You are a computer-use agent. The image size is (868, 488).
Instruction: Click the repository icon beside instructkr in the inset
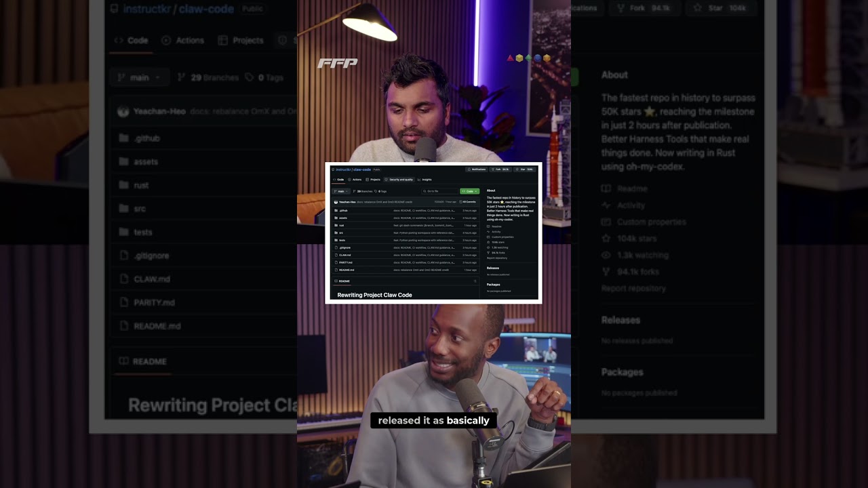(333, 169)
